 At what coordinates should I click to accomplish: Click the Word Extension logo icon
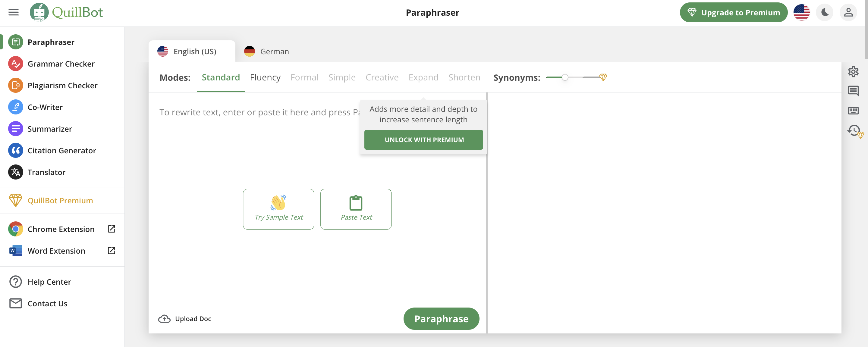(x=15, y=251)
